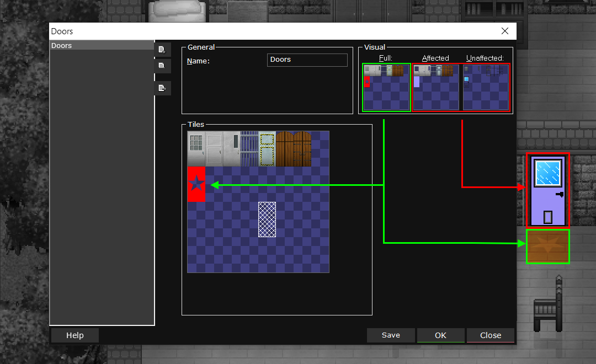Click the delete entry torn-page icon
The width and height of the screenshot is (596, 364).
(x=162, y=66)
